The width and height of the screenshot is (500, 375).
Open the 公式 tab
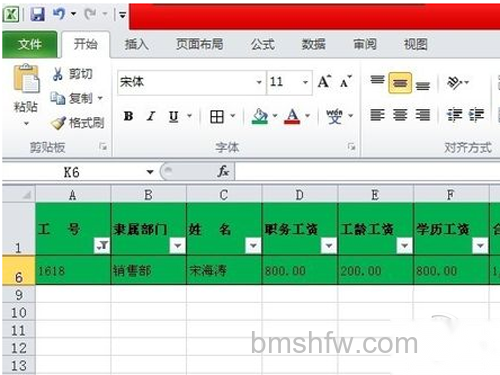263,44
